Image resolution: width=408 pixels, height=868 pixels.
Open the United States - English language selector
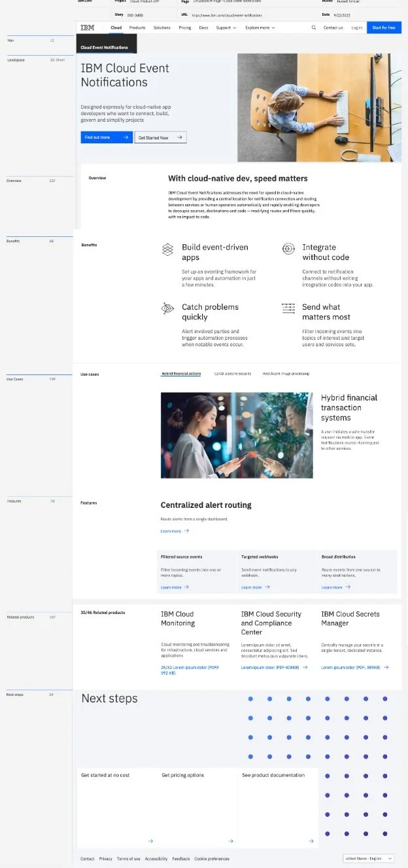tap(368, 858)
